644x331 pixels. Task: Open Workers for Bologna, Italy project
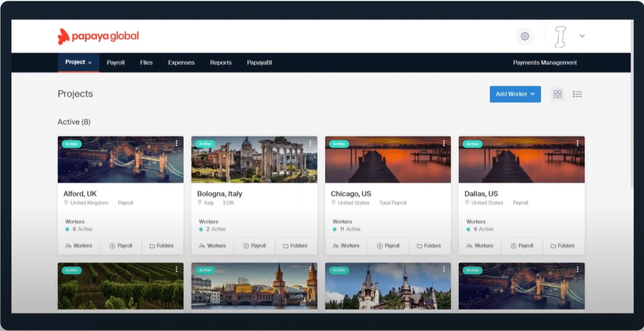tap(212, 246)
